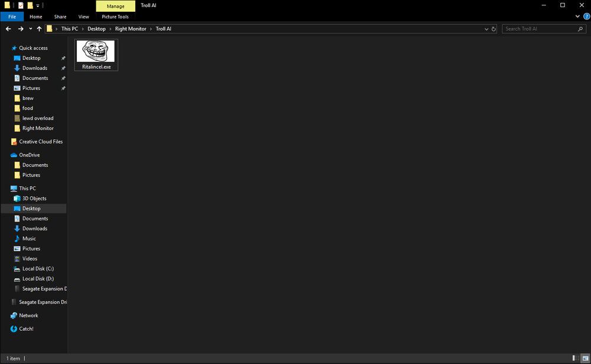Switch to large thumbnails view icon
591x364 pixels.
585,358
